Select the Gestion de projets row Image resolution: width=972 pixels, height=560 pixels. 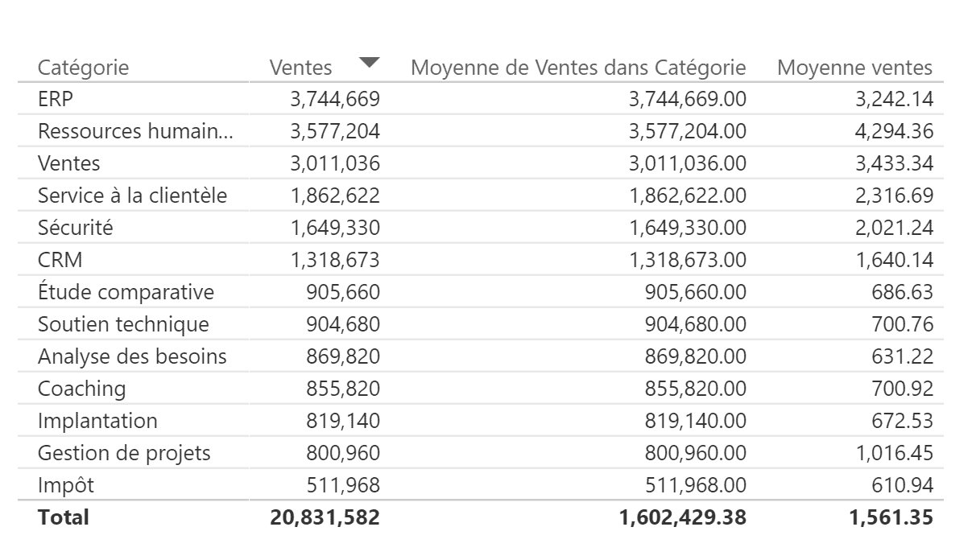coord(124,453)
